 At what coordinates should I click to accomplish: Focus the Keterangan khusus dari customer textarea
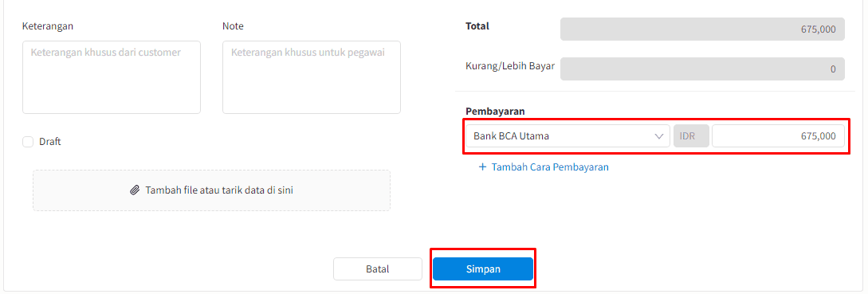[x=112, y=77]
